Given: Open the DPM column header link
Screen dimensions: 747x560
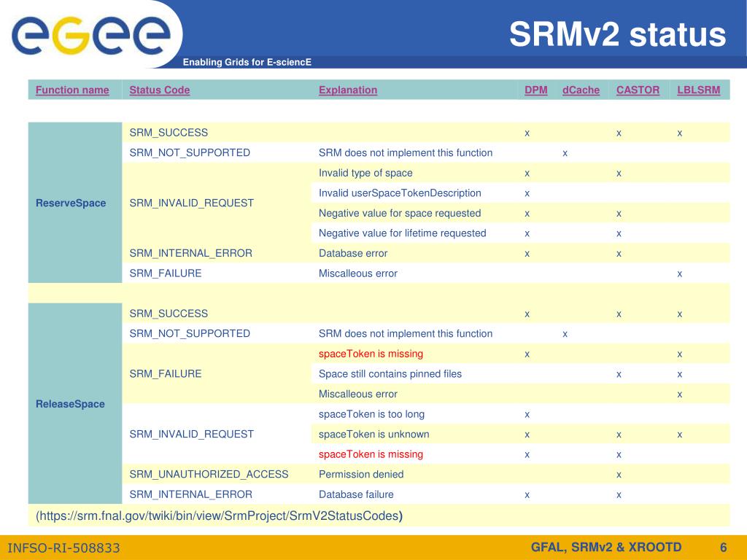Looking at the screenshot, I should (536, 90).
